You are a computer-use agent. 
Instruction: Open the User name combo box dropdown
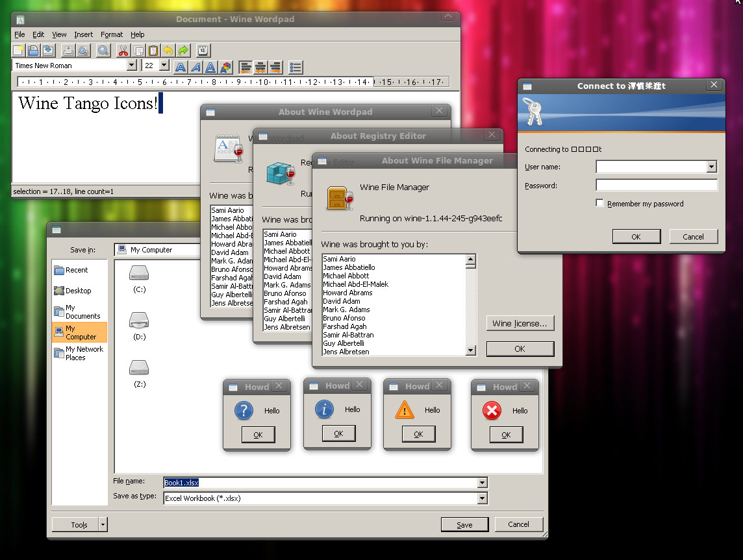coord(711,167)
